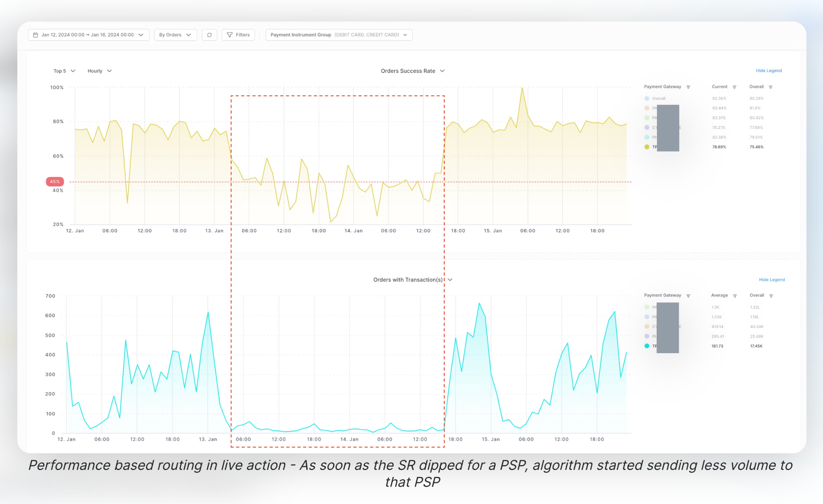Toggle teal TP series with 181.73 average
Image resolution: width=823 pixels, height=504 pixels.
(647, 346)
